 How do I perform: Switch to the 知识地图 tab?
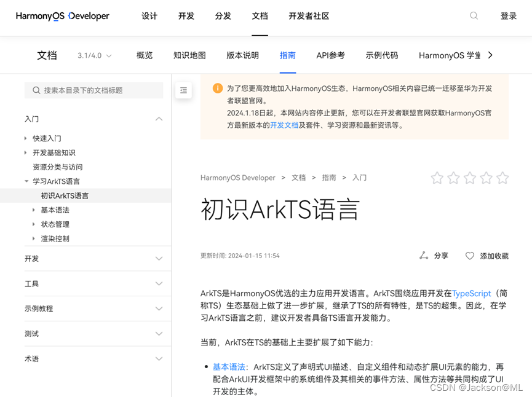coord(189,55)
